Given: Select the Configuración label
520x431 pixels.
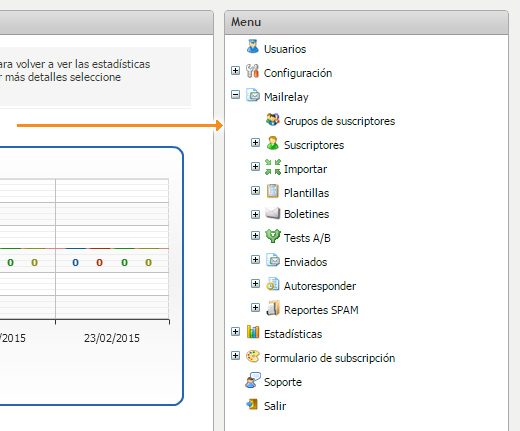Looking at the screenshot, I should [298, 73].
